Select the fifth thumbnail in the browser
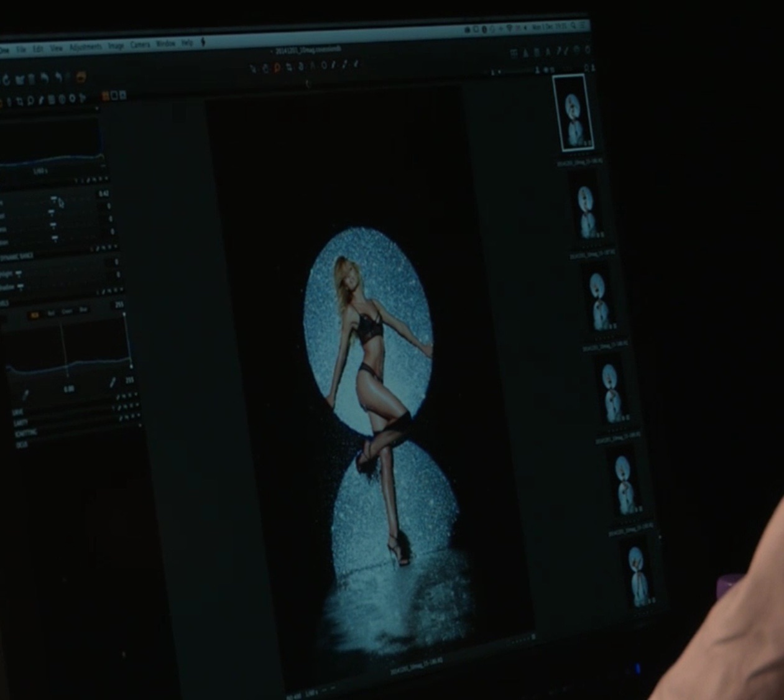This screenshot has width=784, height=700. tap(624, 484)
